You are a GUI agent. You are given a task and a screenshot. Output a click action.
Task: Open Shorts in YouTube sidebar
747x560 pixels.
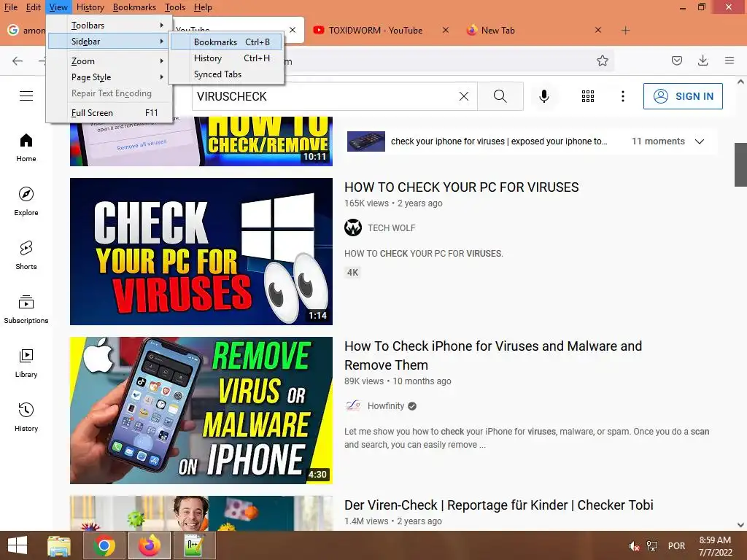point(26,255)
